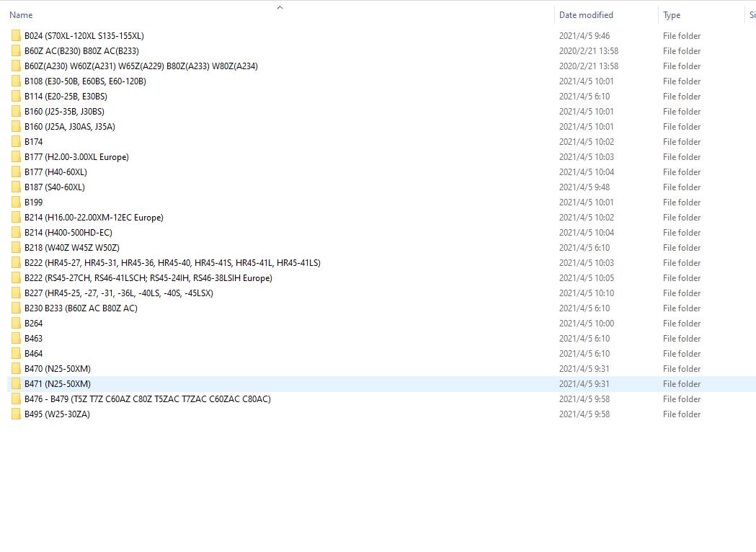Click File folder type in B495 row
The width and height of the screenshot is (756, 552).
[x=682, y=414]
